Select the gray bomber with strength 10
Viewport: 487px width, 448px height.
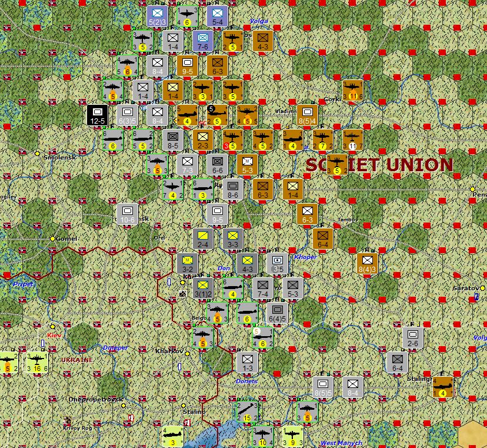click(262, 436)
